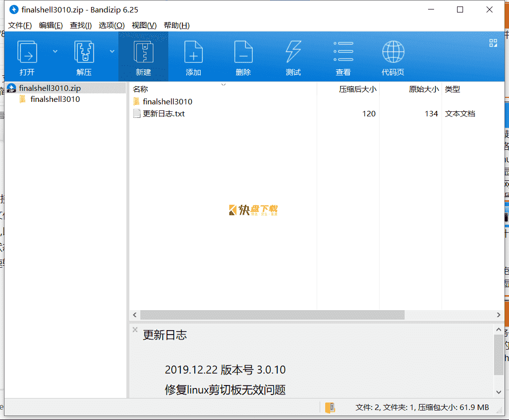Open the Edit (编辑) menu
The width and height of the screenshot is (509, 420).
point(50,25)
